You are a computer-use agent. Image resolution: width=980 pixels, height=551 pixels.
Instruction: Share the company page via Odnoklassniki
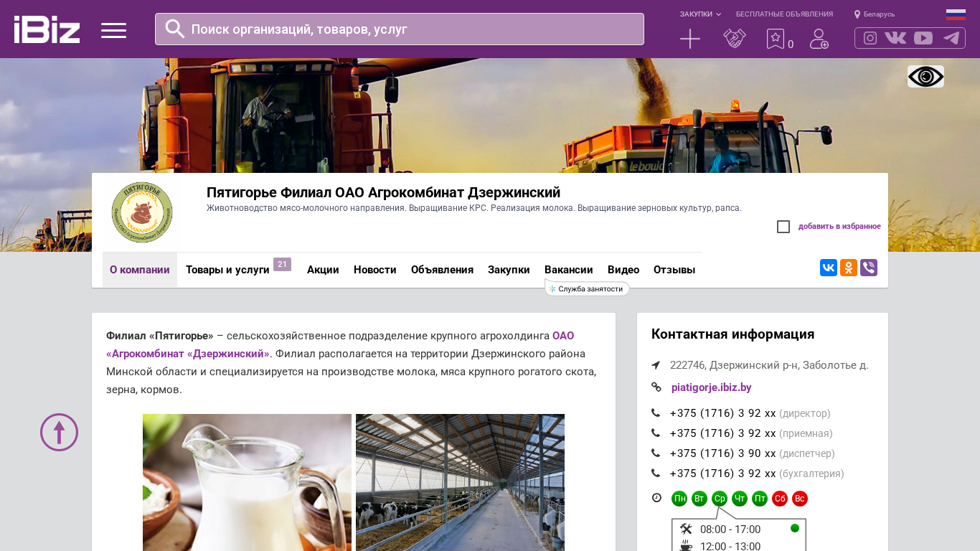click(x=849, y=268)
